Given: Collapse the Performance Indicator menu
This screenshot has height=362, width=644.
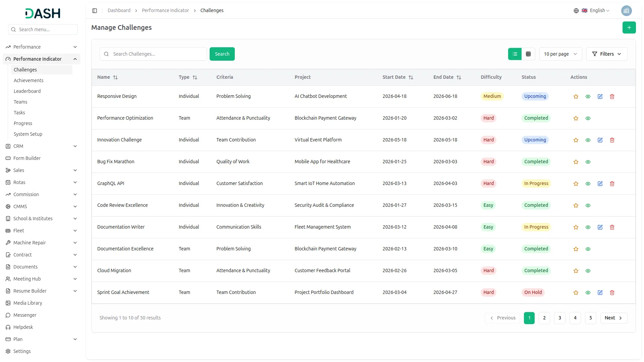Looking at the screenshot, I should coord(42,59).
